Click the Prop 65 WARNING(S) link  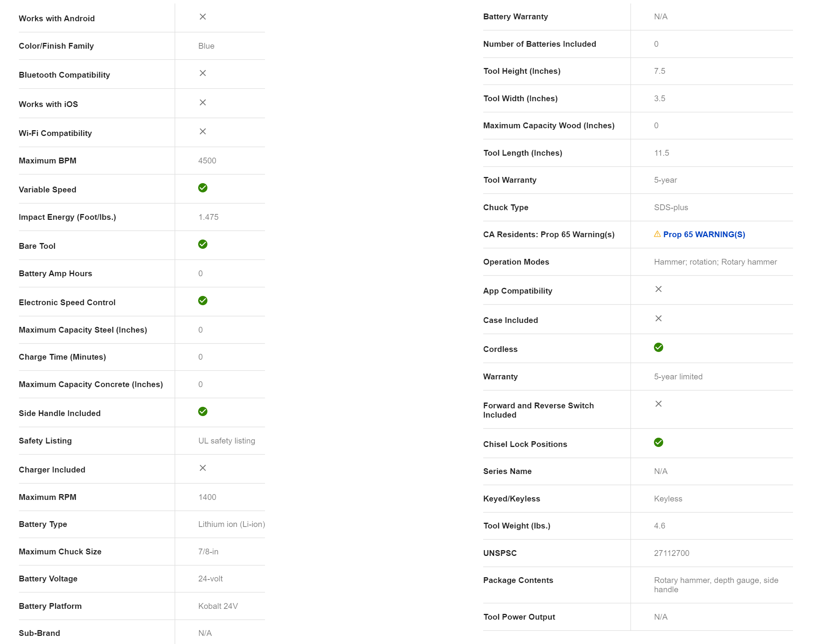tap(704, 234)
